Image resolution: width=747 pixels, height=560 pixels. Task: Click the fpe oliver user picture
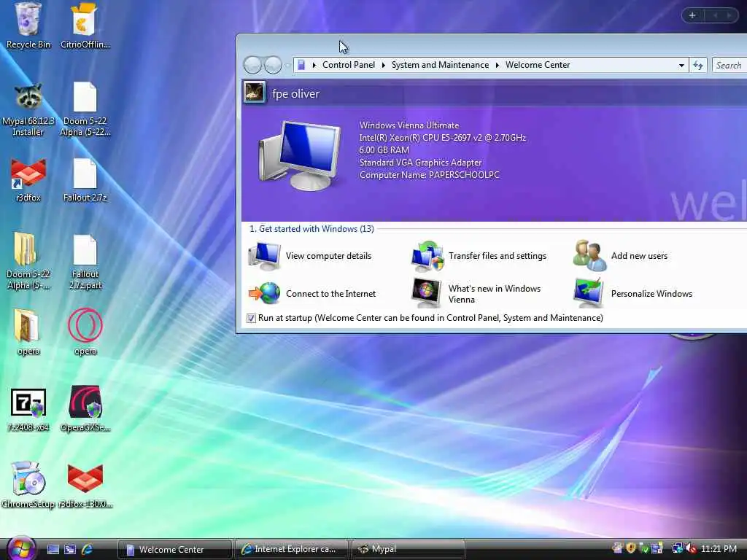[255, 93]
